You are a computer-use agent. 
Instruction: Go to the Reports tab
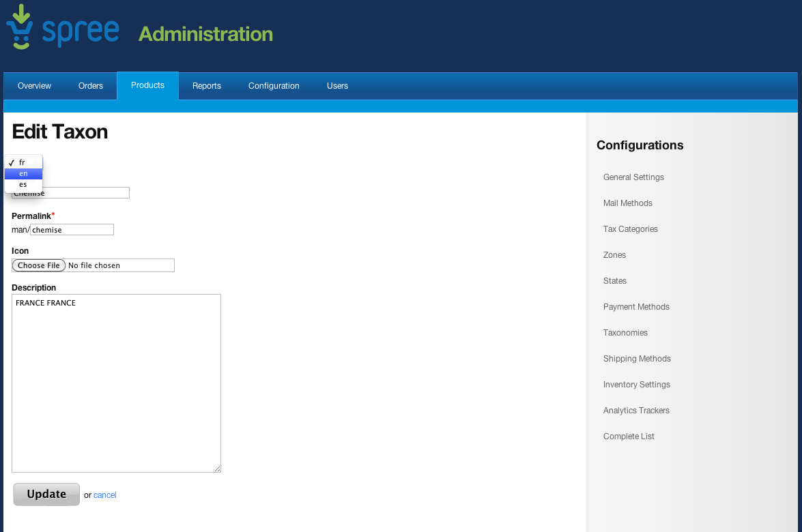[207, 86]
